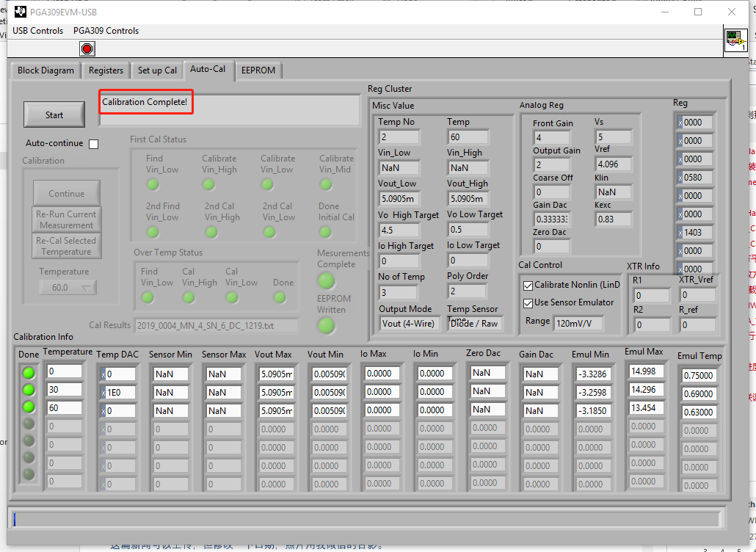Viewport: 756px width, 552px height.
Task: Click the Done Initial Cal LED
Action: coord(327,232)
